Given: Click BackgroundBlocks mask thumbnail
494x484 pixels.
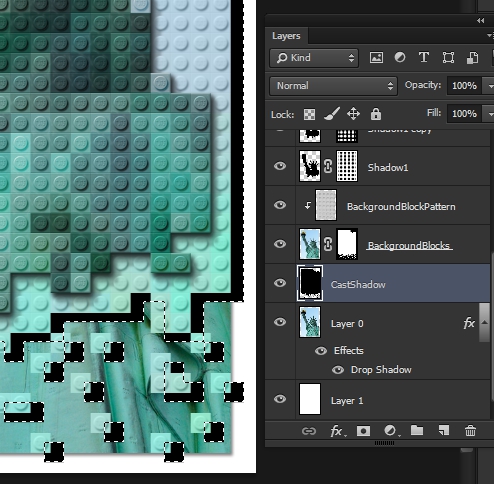Looking at the screenshot, I should pos(347,244).
